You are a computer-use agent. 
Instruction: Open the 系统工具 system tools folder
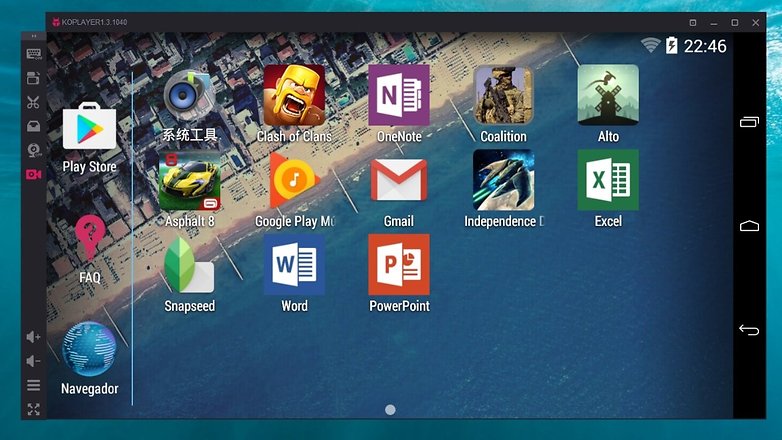coord(189,95)
